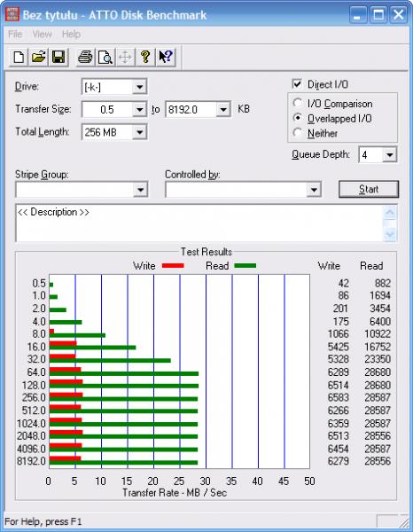Click inside the Description text box

click(199, 223)
